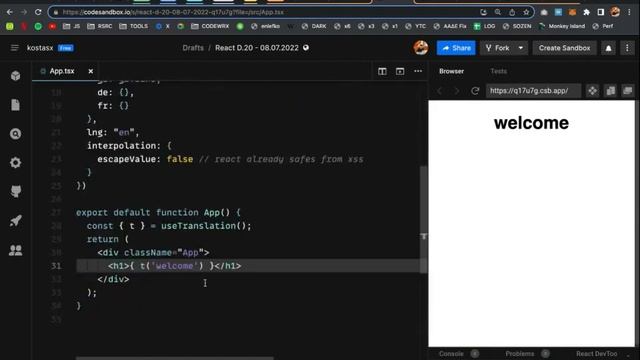
Task: Expand the Fork dropdown arrow
Action: pos(521,48)
